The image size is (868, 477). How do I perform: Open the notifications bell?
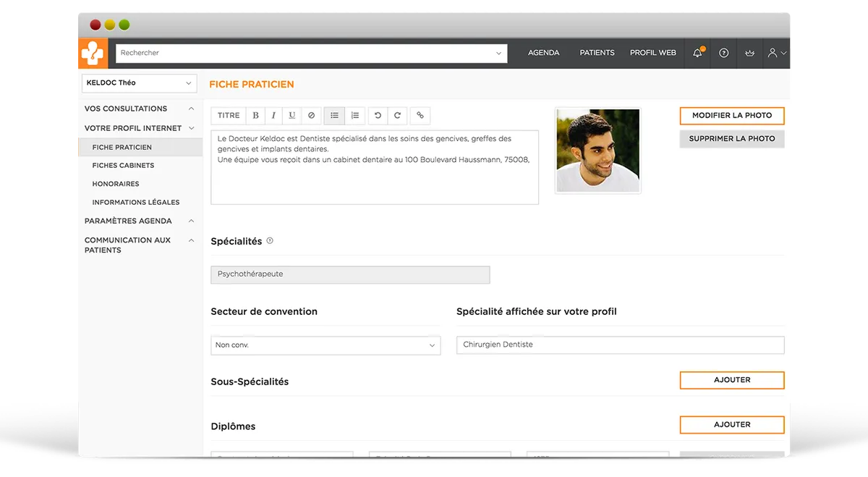697,53
